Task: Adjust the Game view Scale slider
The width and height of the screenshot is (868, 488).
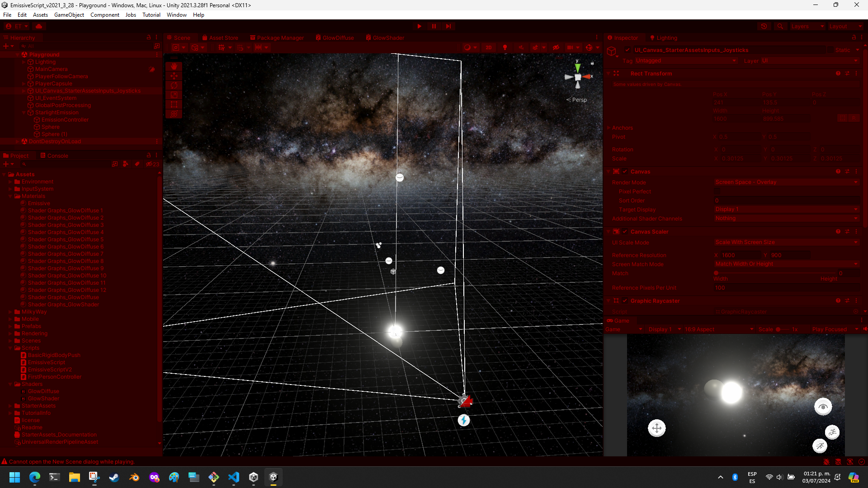Action: point(783,329)
